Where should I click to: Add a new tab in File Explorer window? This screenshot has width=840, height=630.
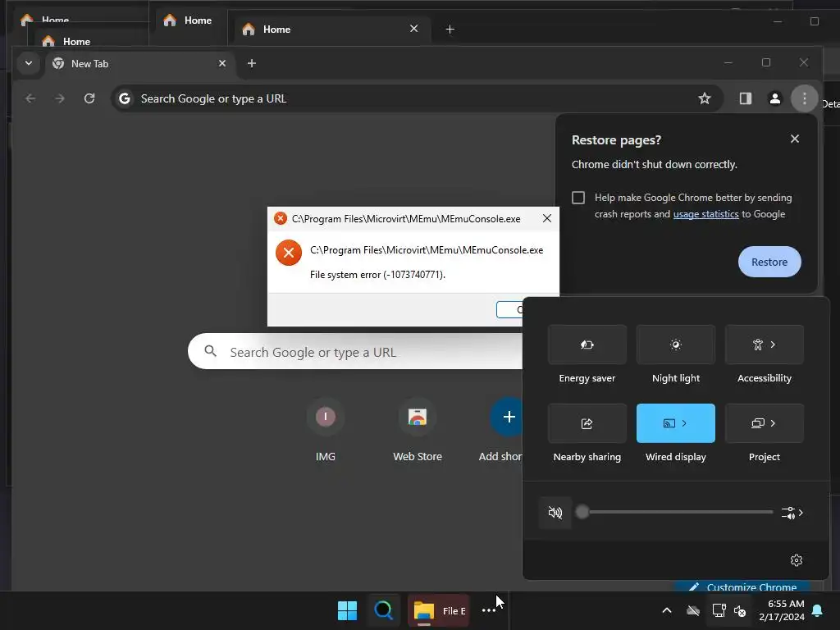(450, 29)
